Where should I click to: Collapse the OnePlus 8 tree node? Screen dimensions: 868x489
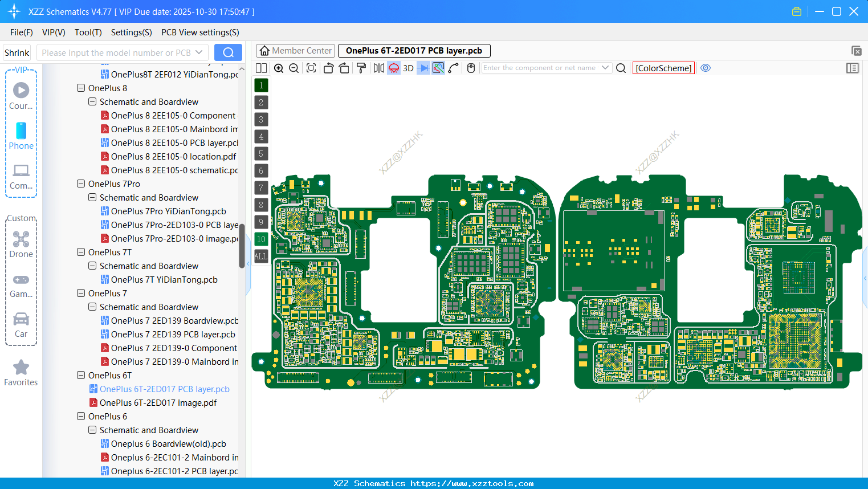coord(80,88)
